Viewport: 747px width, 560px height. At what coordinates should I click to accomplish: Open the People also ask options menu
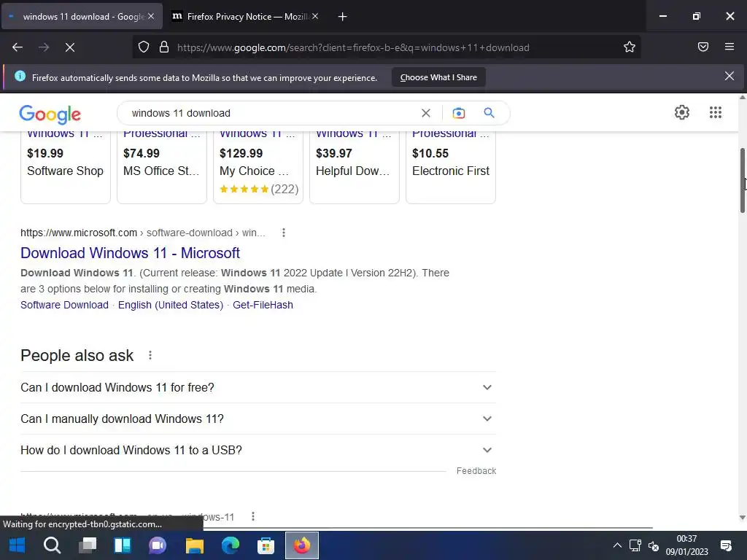click(x=150, y=355)
